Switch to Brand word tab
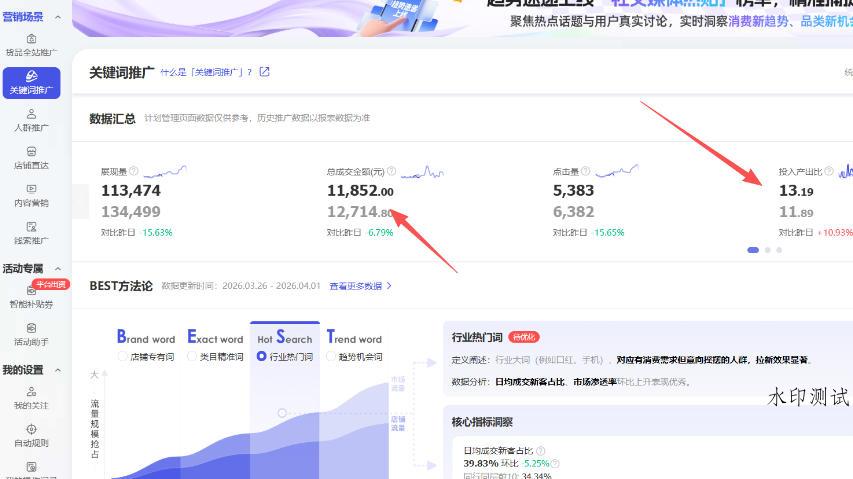Screen dimensions: 853x479 click(146, 337)
